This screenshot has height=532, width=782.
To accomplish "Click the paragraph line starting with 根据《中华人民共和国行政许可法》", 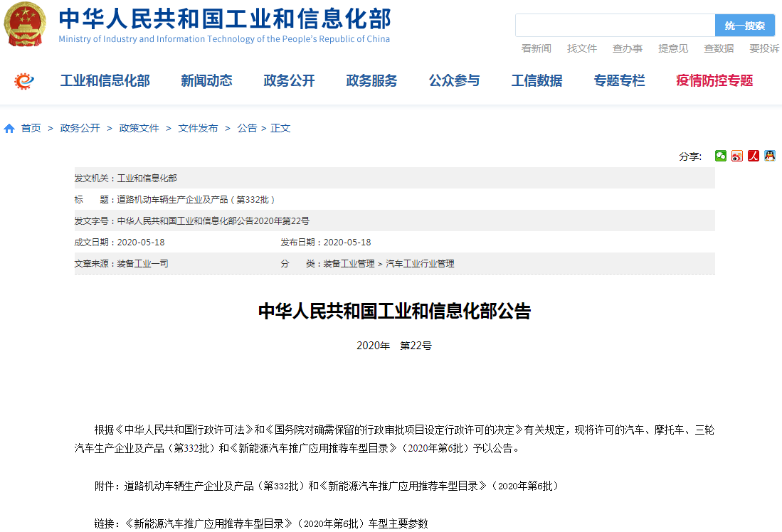I will [404, 430].
